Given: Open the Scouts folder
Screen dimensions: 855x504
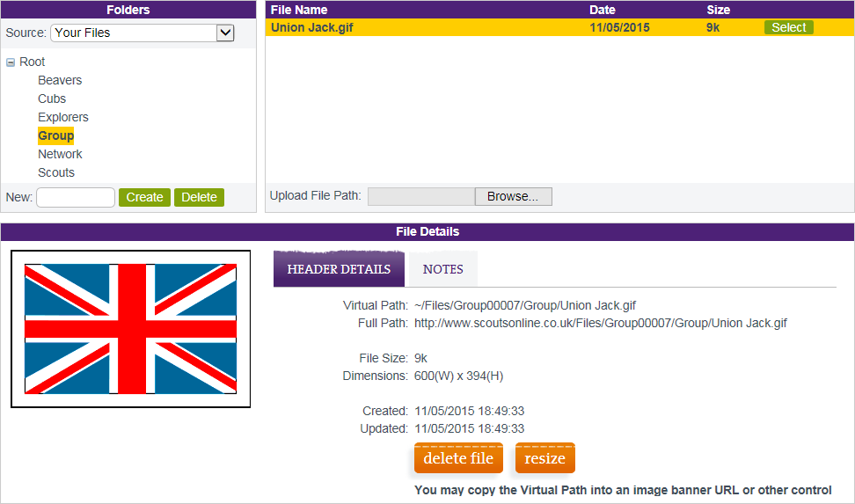Looking at the screenshot, I should click(56, 173).
